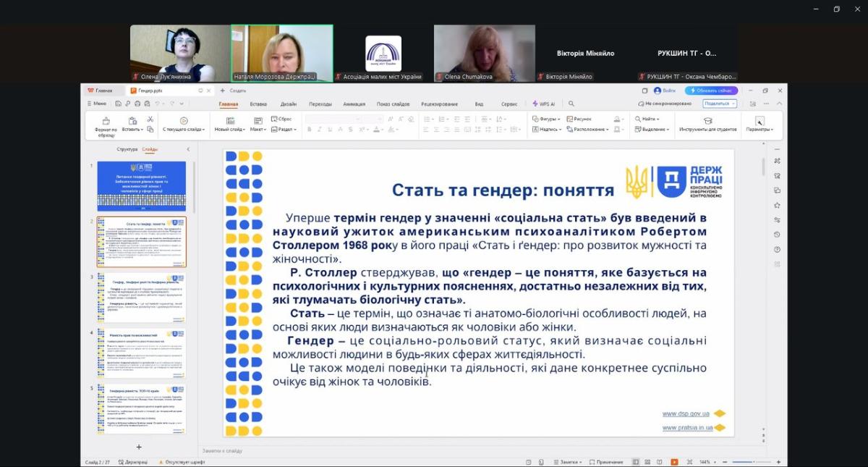Switch to Slide Sorter view icon
This screenshot has width=868, height=467.
648,462
